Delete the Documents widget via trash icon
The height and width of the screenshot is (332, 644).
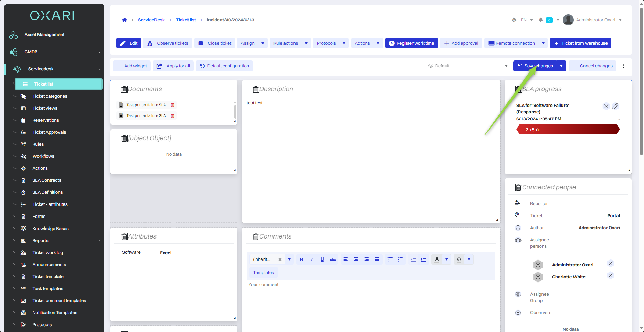(x=124, y=89)
